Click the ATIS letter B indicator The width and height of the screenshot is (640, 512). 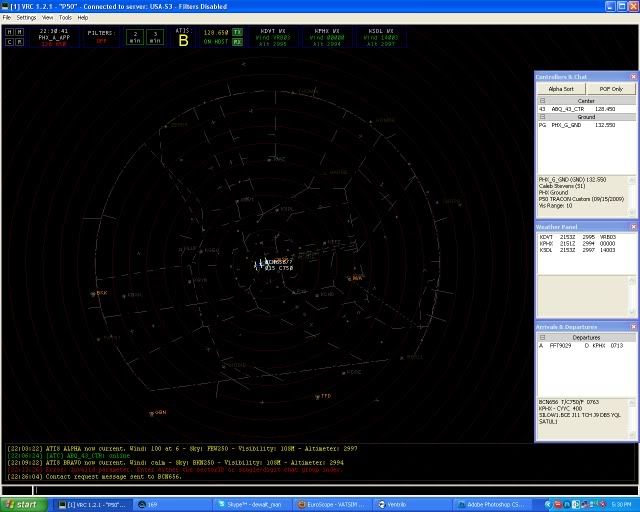[x=183, y=40]
